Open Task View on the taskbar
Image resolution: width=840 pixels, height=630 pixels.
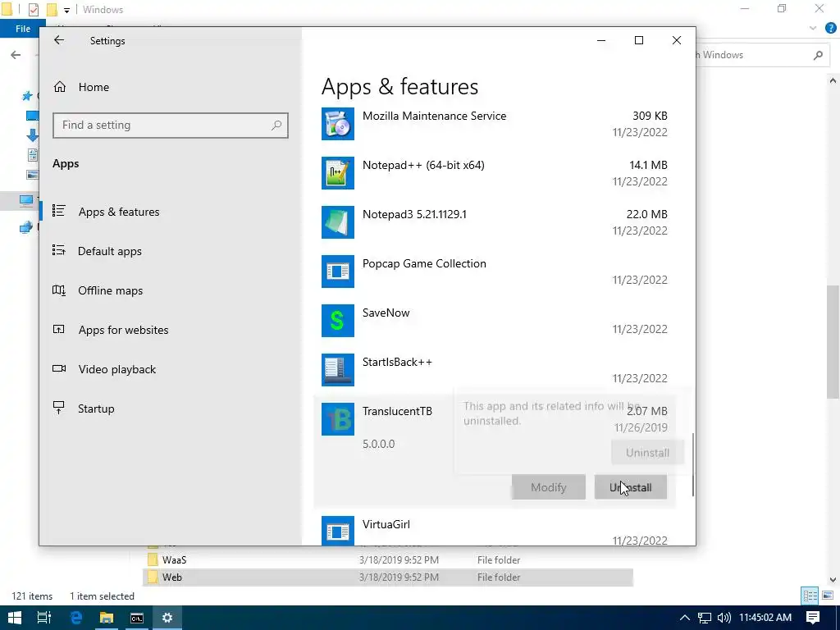tap(44, 618)
